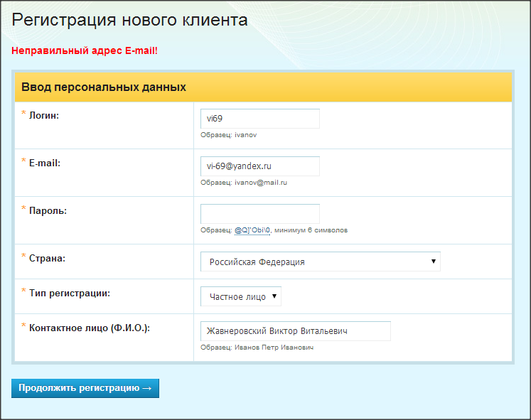Click the Пароль field label
This screenshot has width=531, height=420.
[48, 210]
